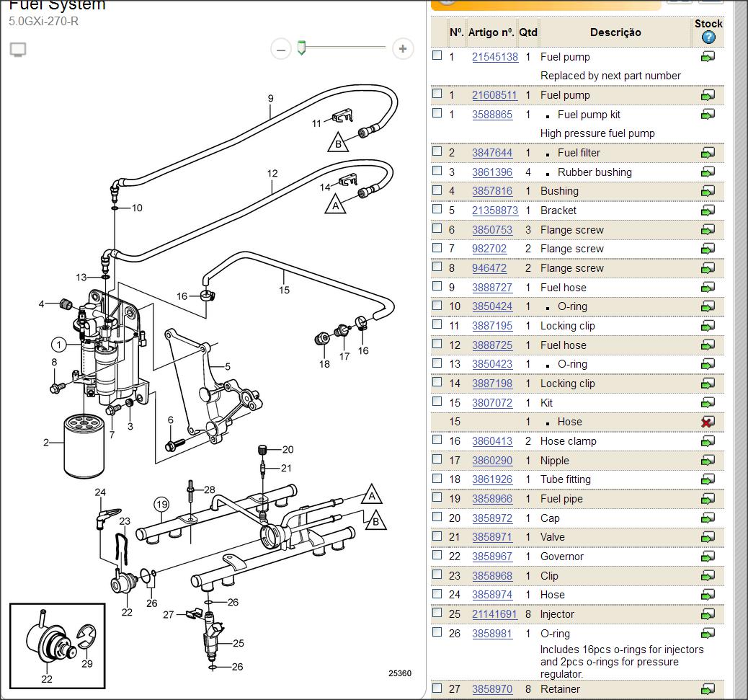
Task: Check stock for Flange screw 982702
Action: [708, 249]
